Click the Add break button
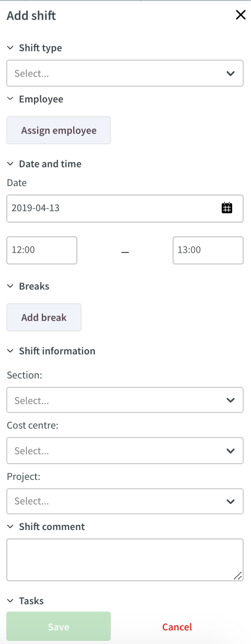This screenshot has height=644, width=251. tap(44, 317)
